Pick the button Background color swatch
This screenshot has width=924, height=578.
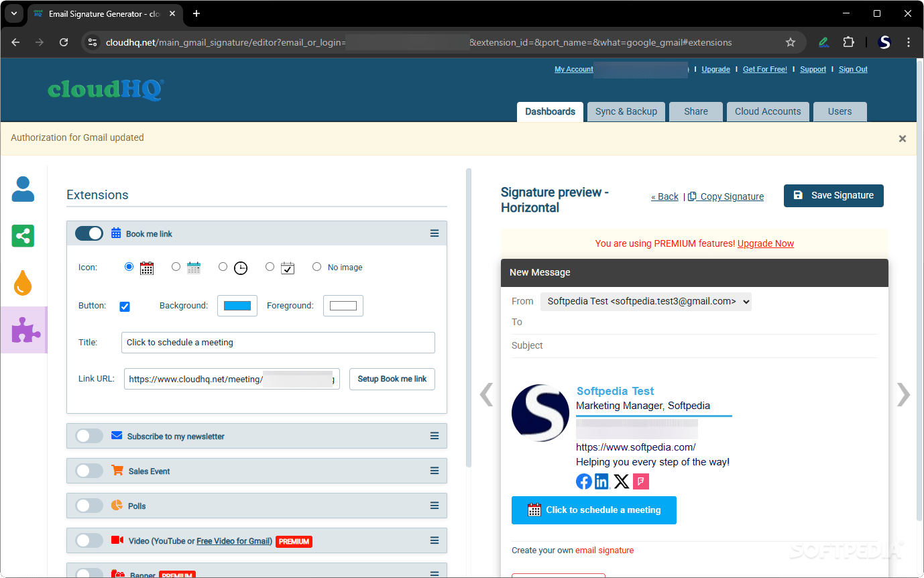237,306
